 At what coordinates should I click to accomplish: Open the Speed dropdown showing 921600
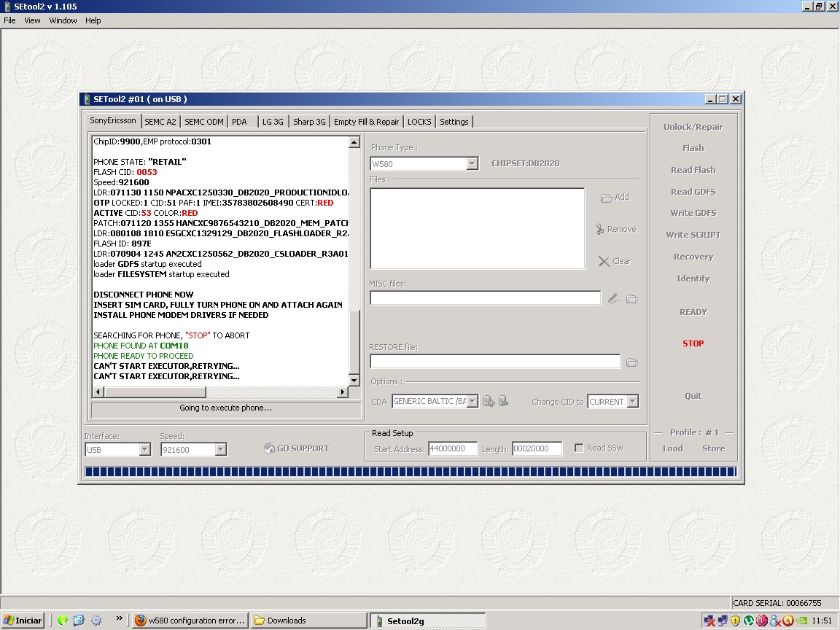tap(220, 449)
